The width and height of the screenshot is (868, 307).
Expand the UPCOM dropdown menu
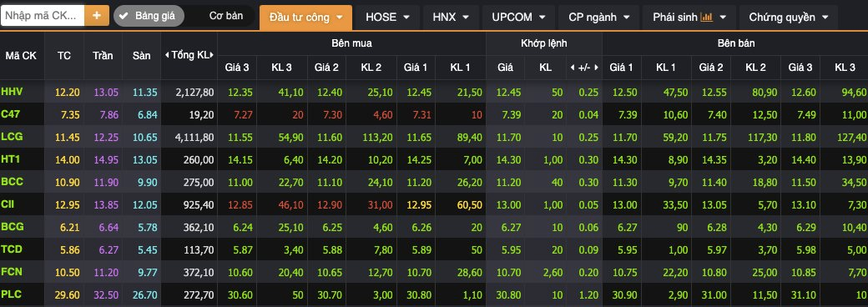click(518, 18)
